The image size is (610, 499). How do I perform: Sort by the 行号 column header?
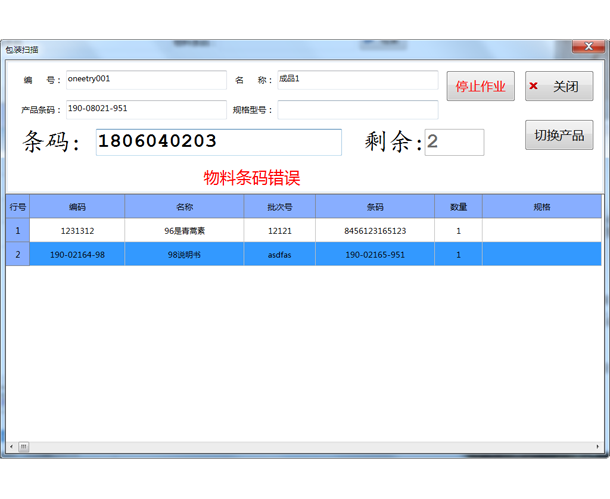[18, 207]
